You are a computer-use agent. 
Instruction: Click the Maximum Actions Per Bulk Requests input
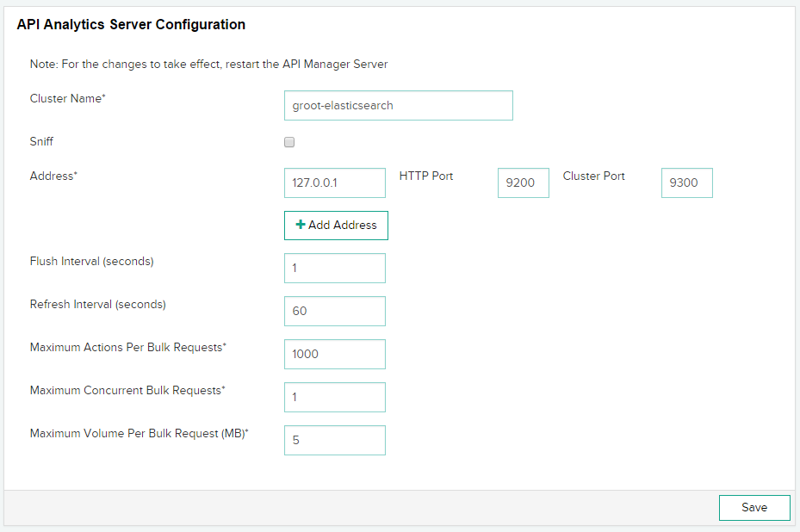334,354
